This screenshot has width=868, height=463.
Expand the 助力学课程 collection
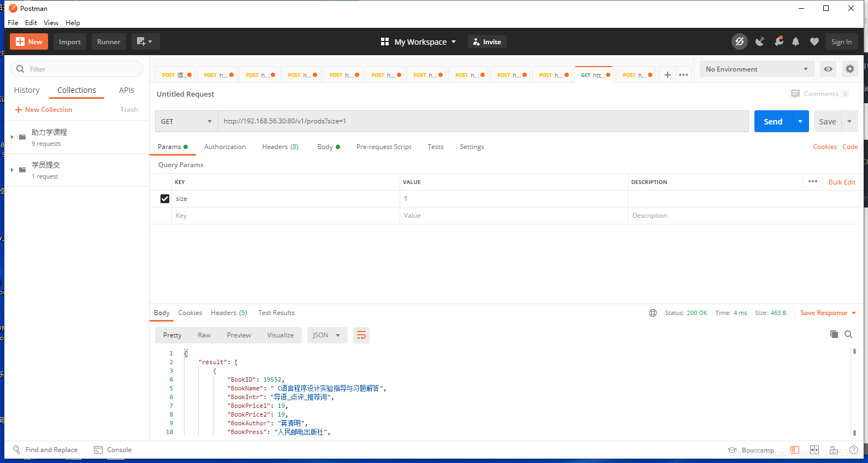(12, 137)
